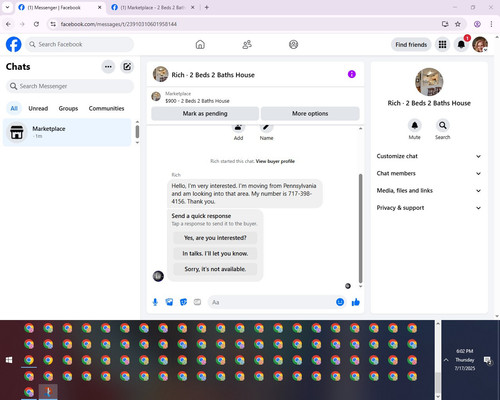
Task: Mute the conversation with the bell icon
Action: tap(414, 125)
